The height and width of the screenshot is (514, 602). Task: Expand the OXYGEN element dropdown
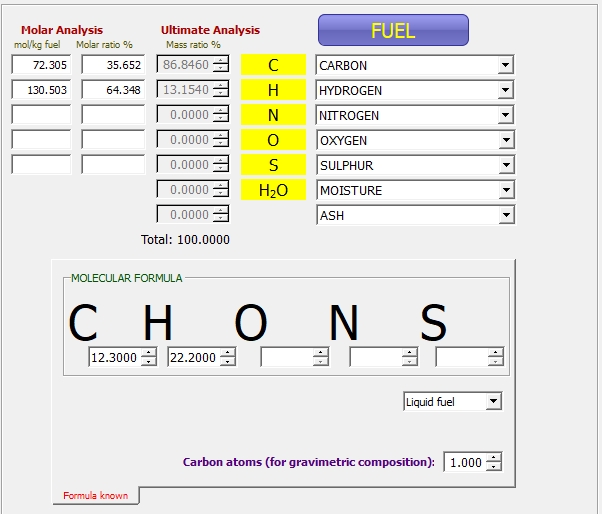pyautogui.click(x=506, y=141)
